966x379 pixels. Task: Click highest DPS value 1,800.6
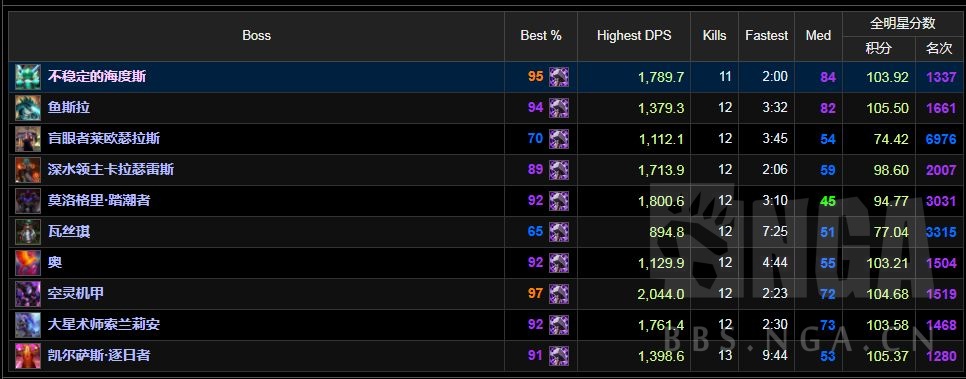(x=661, y=201)
